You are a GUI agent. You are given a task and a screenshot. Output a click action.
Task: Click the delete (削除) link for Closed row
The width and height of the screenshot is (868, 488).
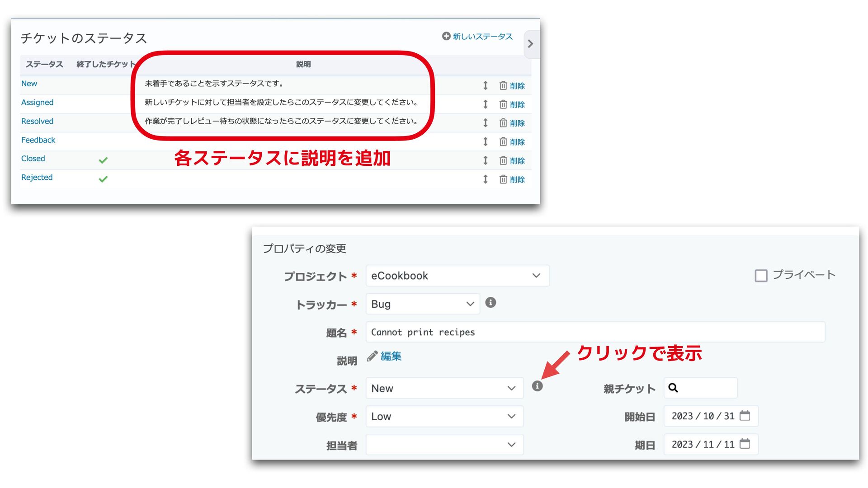click(517, 161)
